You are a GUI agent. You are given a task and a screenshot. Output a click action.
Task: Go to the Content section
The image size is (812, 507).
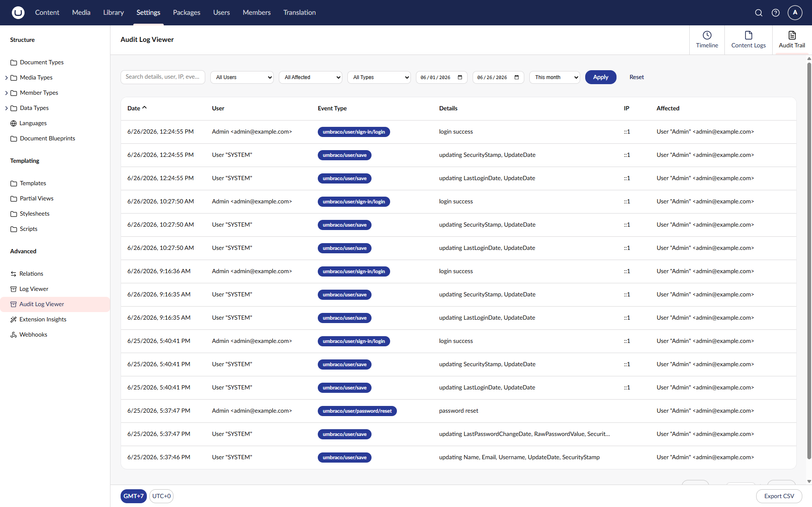tap(47, 13)
